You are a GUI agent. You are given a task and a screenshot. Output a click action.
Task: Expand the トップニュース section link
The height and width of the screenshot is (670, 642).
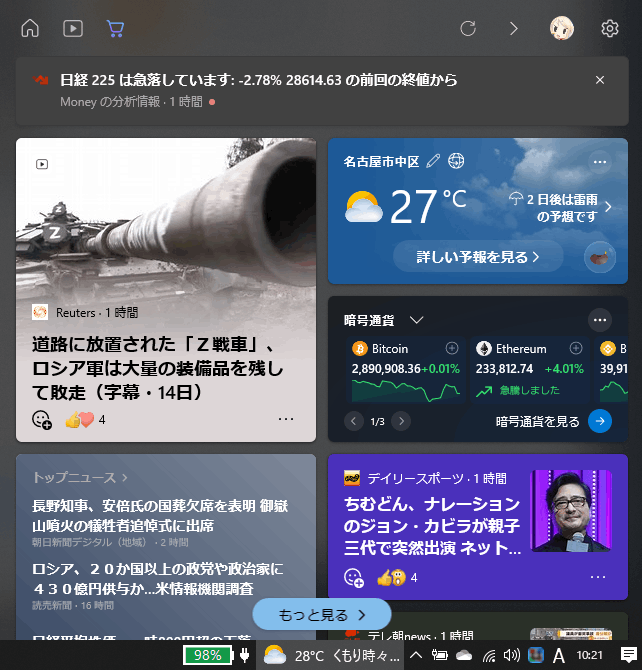tap(80, 477)
